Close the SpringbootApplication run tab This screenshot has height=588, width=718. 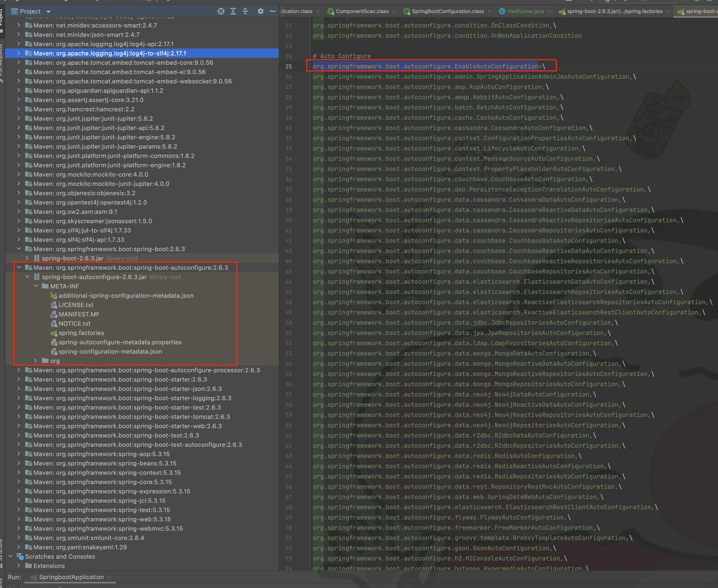click(x=109, y=577)
